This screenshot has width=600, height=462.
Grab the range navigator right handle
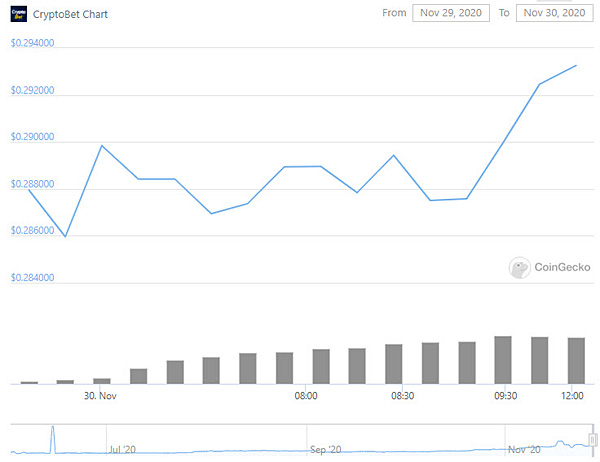click(593, 439)
